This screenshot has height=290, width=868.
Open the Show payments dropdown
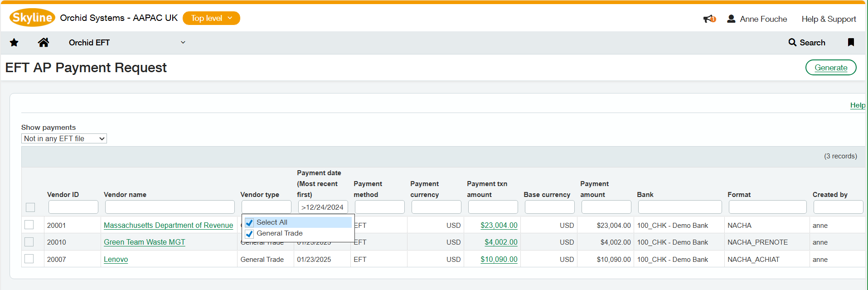point(64,138)
